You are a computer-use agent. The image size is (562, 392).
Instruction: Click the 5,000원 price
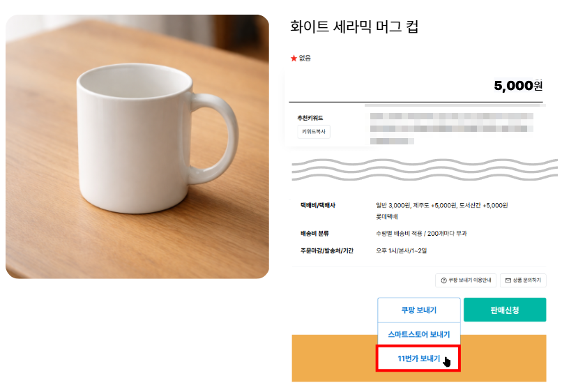[x=517, y=86]
